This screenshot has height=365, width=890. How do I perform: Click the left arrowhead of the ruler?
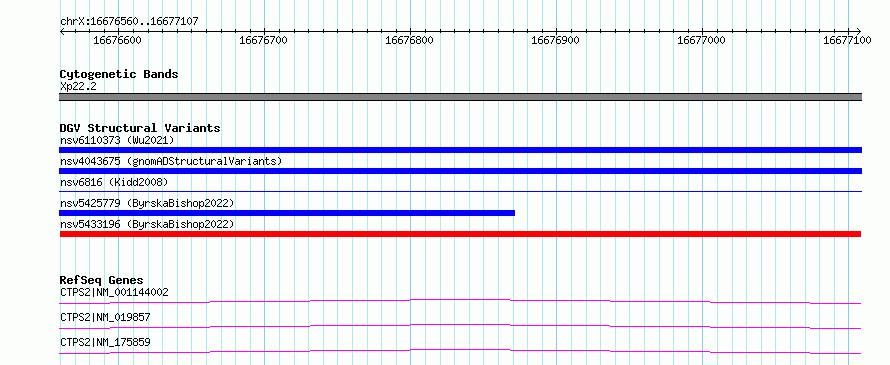pyautogui.click(x=62, y=31)
